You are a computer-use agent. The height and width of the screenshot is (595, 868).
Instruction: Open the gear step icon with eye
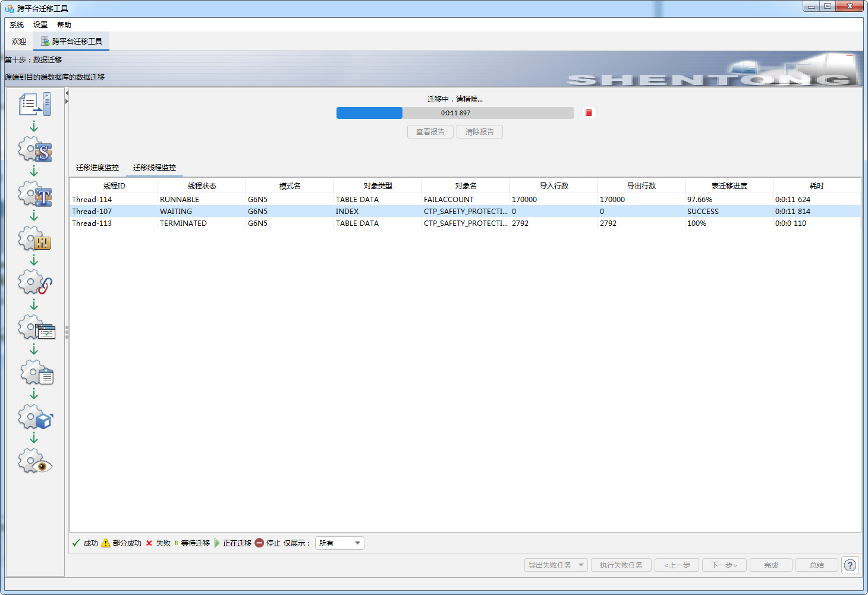(35, 462)
